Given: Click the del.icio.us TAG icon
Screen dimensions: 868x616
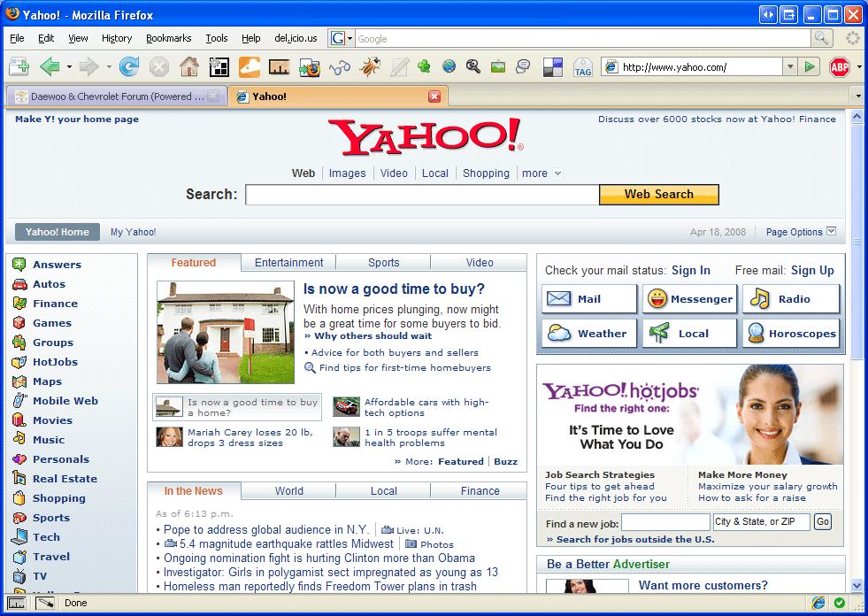Looking at the screenshot, I should click(x=582, y=67).
